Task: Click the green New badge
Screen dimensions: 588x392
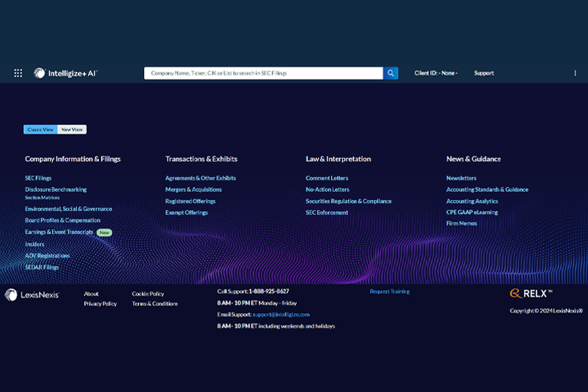Action: coord(104,232)
